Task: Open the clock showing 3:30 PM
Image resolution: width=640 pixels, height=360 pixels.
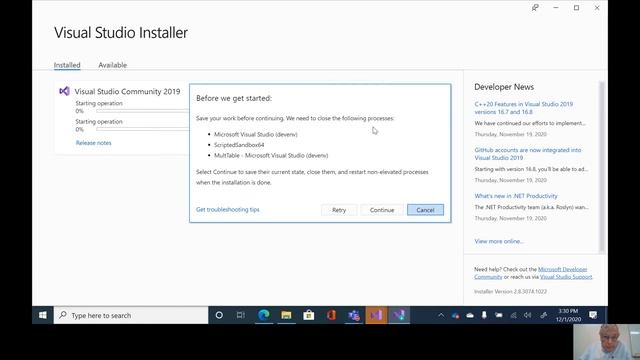Action: [568, 315]
